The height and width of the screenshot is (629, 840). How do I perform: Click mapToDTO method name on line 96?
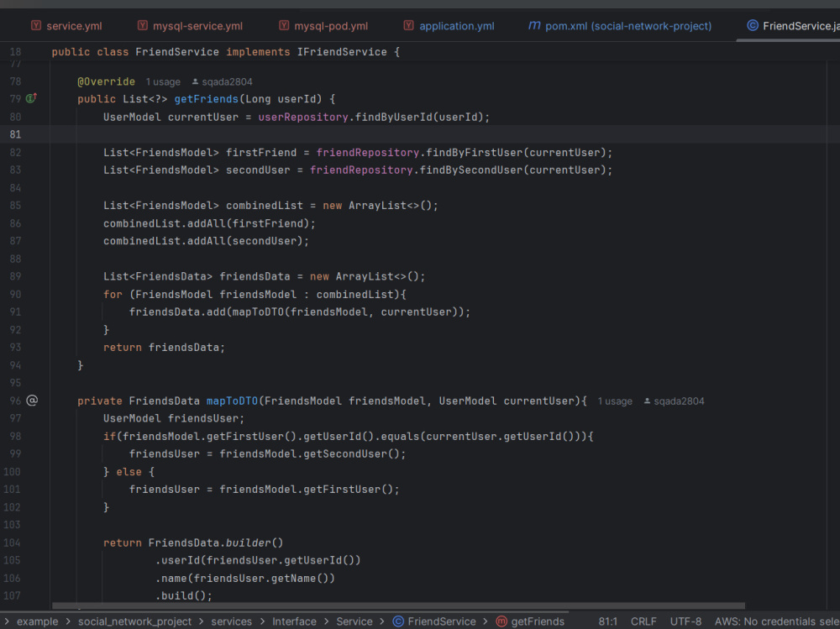232,401
